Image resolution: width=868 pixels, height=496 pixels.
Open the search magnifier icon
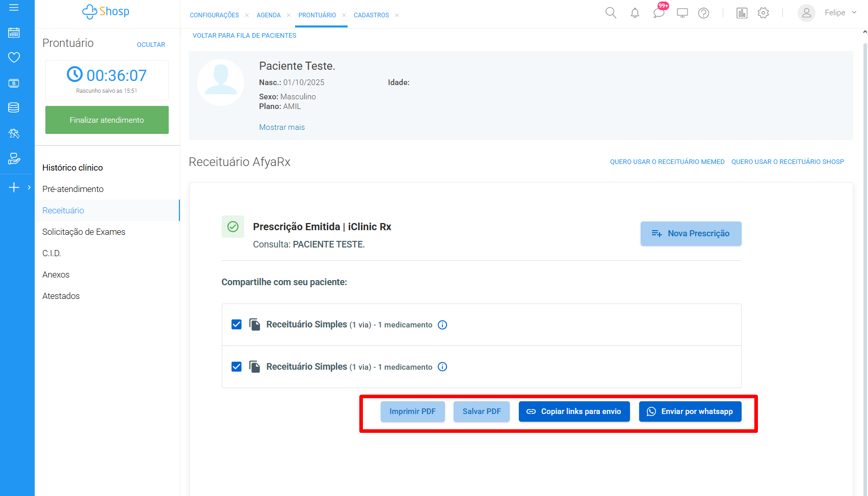tap(611, 13)
